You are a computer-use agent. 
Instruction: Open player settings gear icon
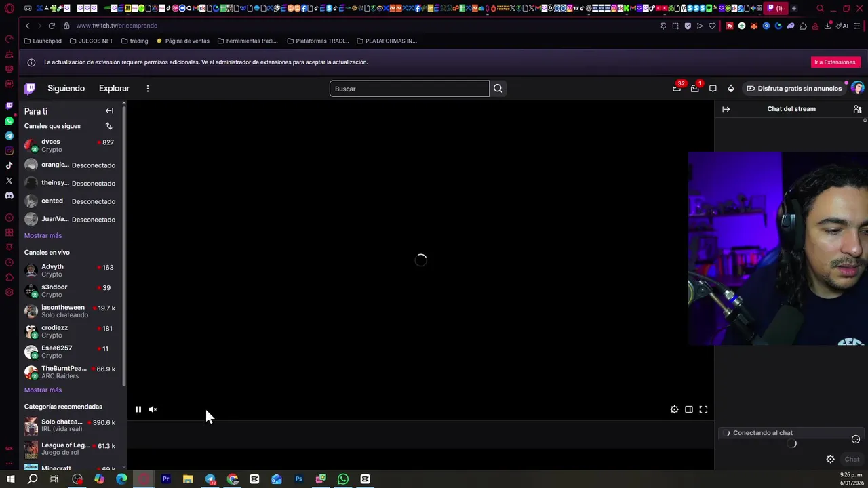[x=674, y=409]
